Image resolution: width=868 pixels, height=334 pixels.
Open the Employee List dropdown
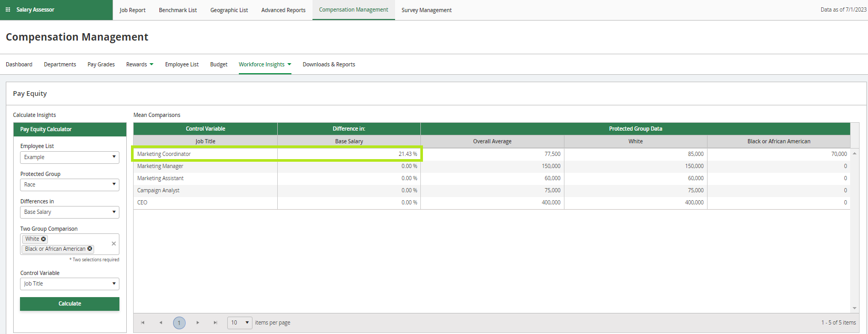coord(69,157)
